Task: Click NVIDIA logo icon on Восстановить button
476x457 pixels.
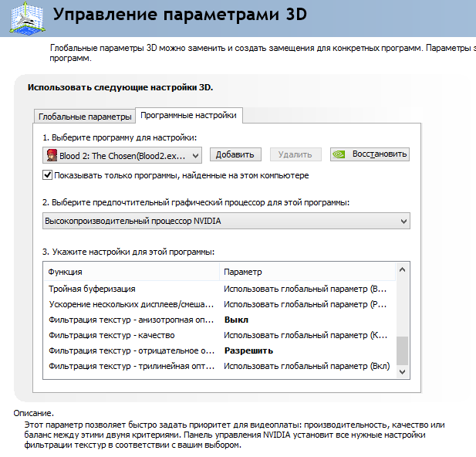Action: [x=339, y=154]
